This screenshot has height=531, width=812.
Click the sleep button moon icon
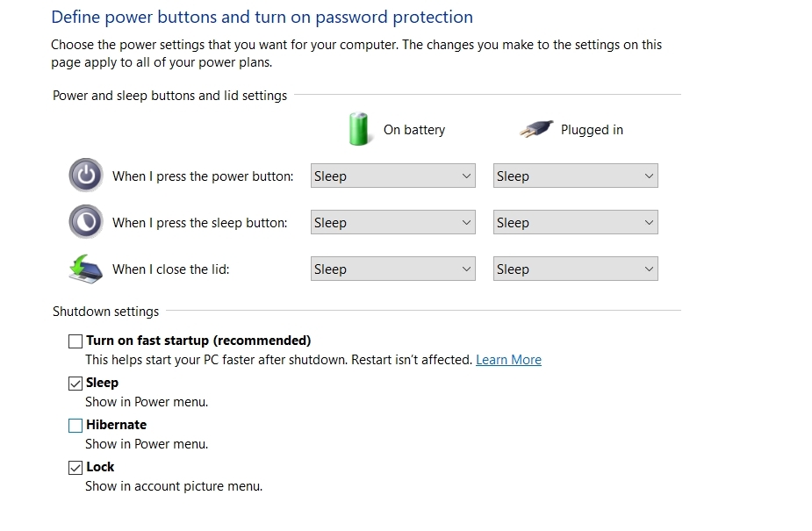coord(86,222)
